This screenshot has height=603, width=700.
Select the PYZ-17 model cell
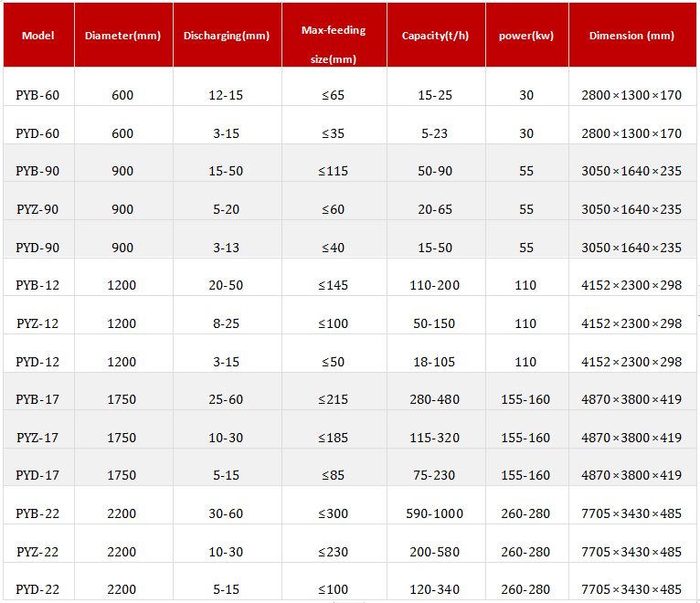(37, 438)
